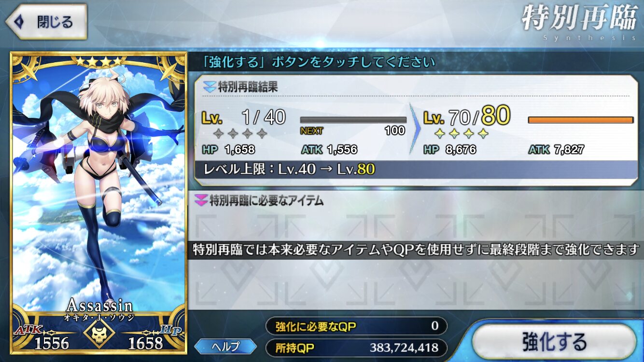Tap the gray NEXT experience bar
Image resolution: width=644 pixels, height=362 pixels.
tap(353, 120)
